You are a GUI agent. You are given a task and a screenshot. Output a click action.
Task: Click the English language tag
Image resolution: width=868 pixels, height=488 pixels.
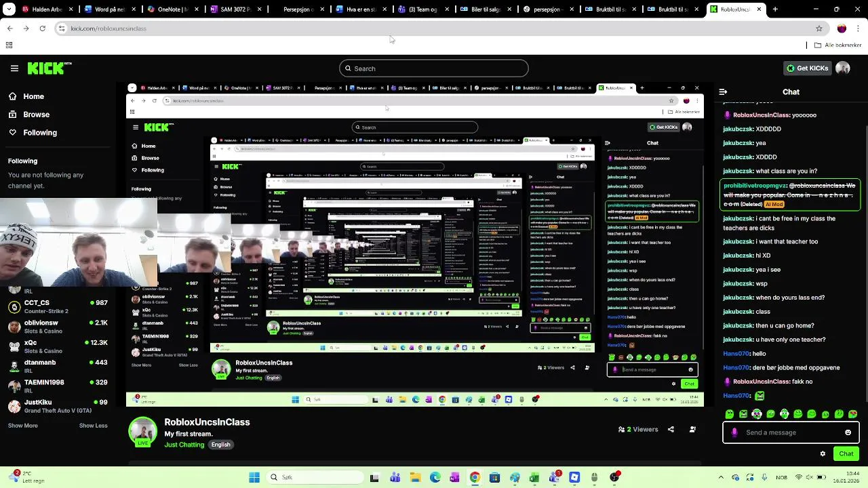pyautogui.click(x=220, y=445)
